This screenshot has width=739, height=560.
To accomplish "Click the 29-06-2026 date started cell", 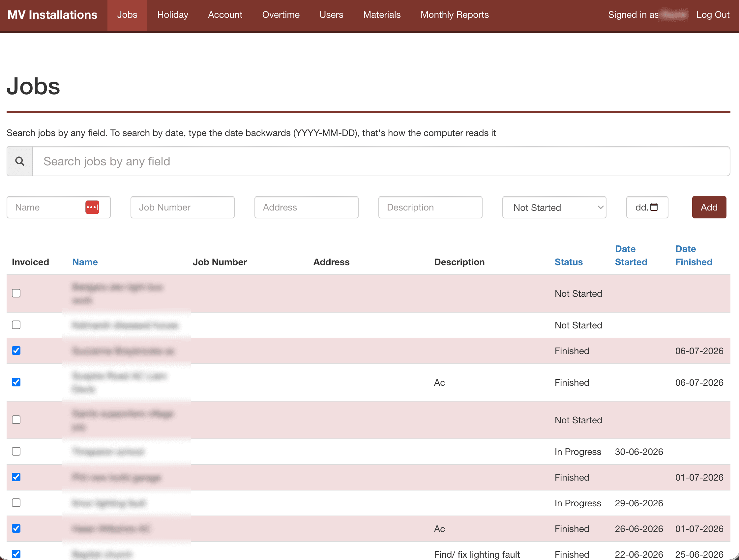I will pyautogui.click(x=639, y=503).
